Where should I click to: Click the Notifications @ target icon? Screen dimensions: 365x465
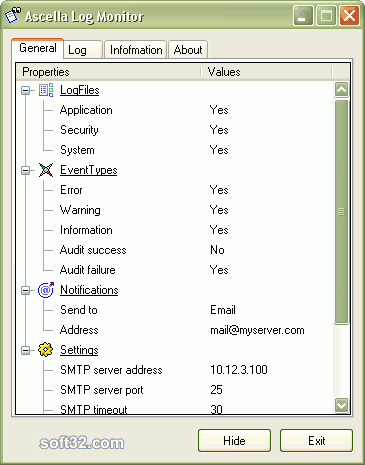click(46, 290)
